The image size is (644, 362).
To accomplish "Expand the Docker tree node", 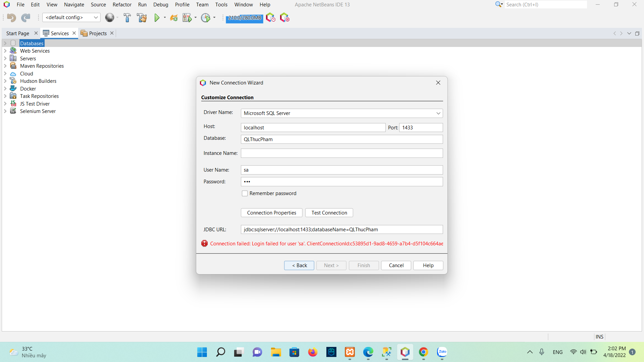I will click(5, 88).
